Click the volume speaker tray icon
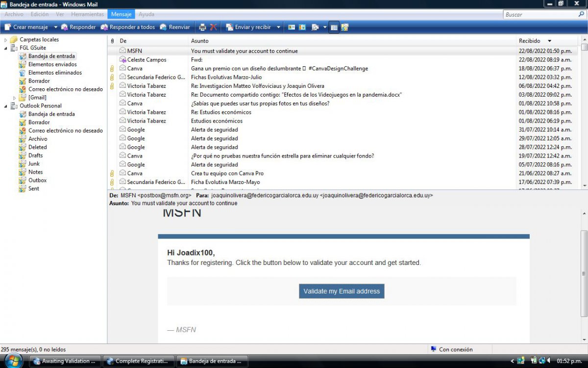588x368 pixels. point(549,361)
